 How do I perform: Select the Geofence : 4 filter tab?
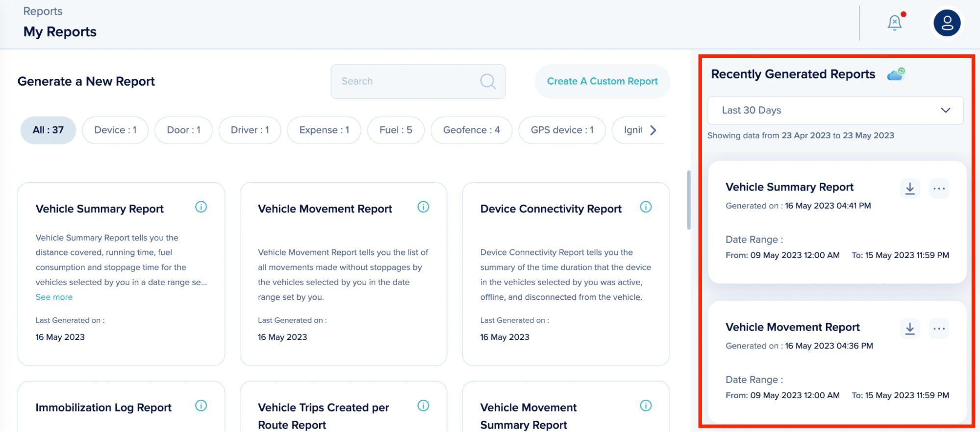[471, 130]
